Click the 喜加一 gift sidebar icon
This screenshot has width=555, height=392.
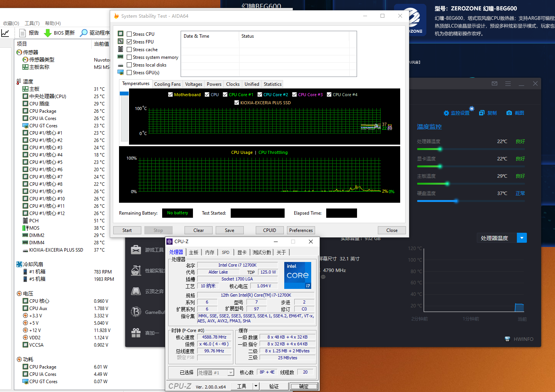click(x=136, y=333)
